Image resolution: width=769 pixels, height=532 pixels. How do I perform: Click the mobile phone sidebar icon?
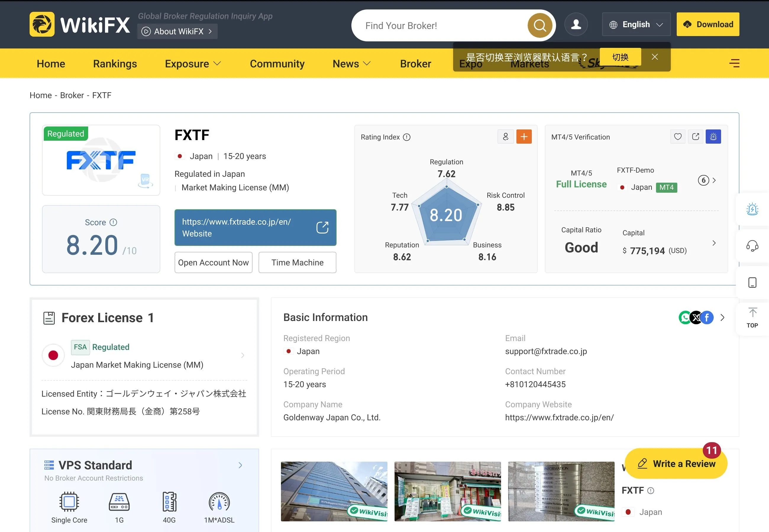click(x=752, y=283)
